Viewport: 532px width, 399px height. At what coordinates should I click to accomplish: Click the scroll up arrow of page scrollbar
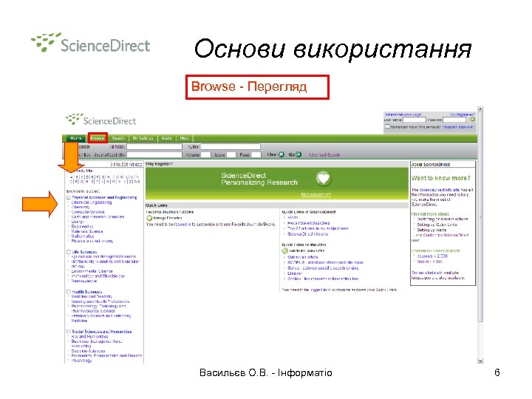pyautogui.click(x=480, y=109)
